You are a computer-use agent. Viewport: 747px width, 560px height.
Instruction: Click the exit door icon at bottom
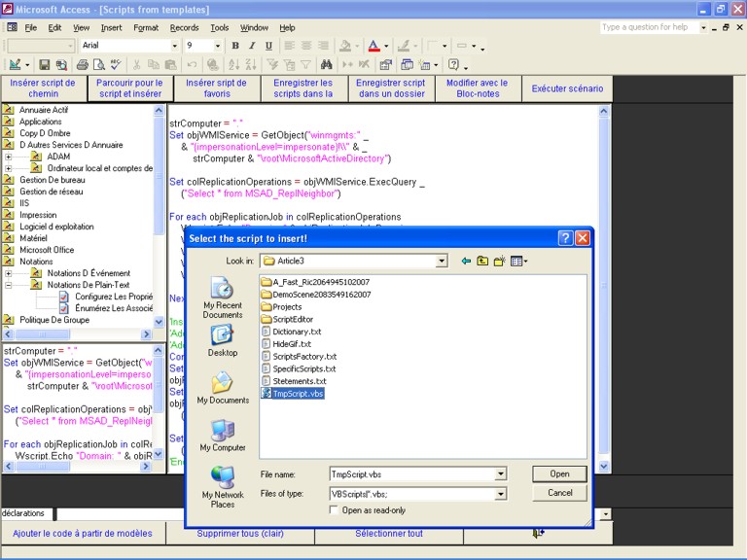(538, 534)
